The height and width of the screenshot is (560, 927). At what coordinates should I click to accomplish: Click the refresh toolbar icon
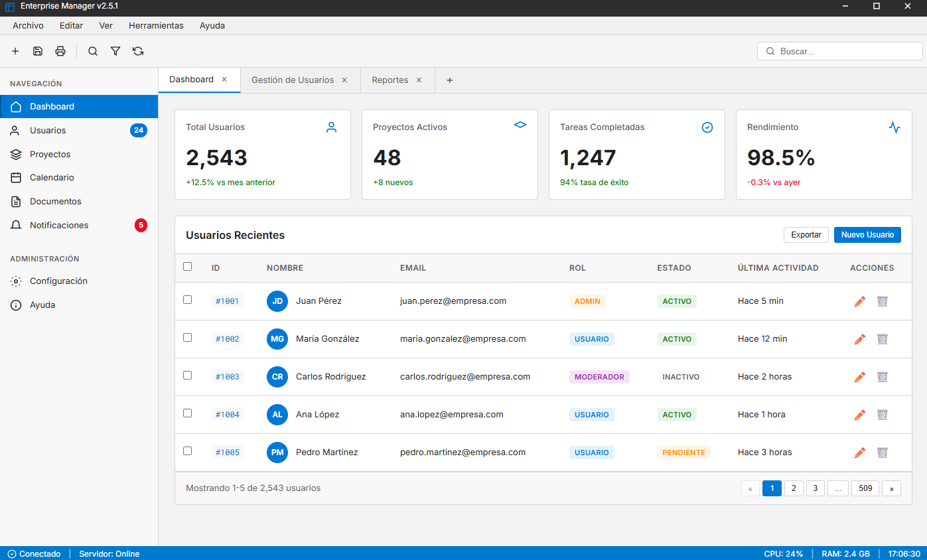pyautogui.click(x=138, y=51)
